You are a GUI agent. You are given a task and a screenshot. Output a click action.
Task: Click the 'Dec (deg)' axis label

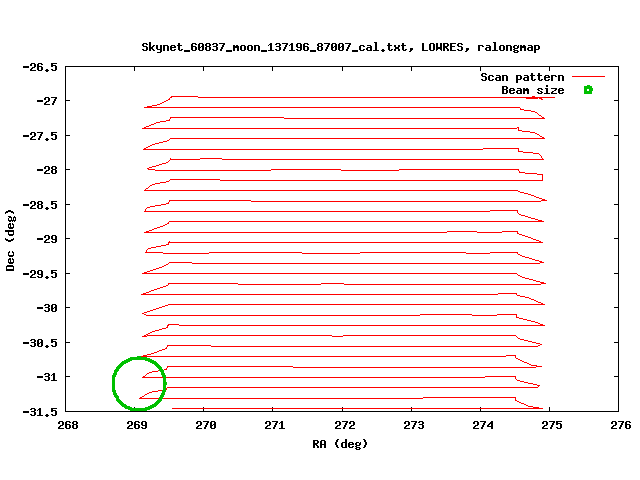tap(10, 240)
